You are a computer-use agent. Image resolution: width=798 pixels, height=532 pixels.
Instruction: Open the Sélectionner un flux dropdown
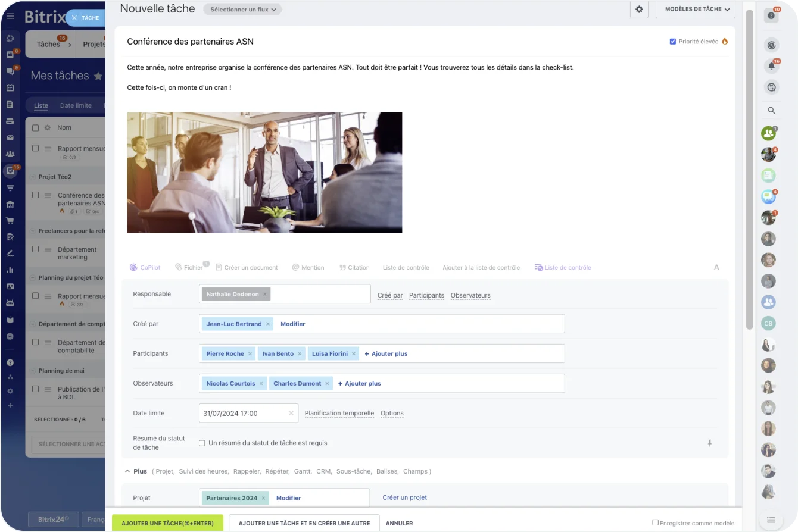242,10
